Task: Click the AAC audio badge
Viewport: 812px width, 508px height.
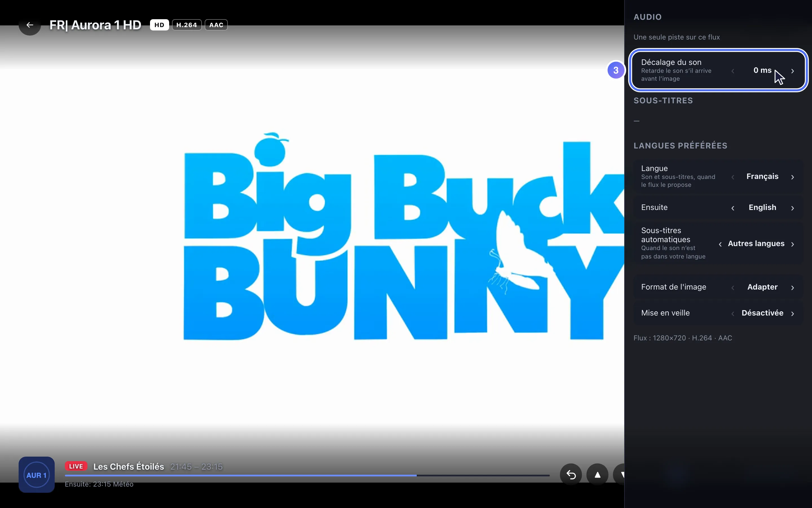Action: (x=216, y=25)
